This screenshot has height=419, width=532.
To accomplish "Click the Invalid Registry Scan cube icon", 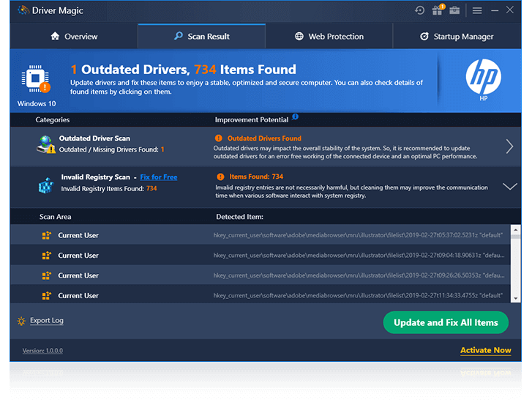I will [x=46, y=186].
